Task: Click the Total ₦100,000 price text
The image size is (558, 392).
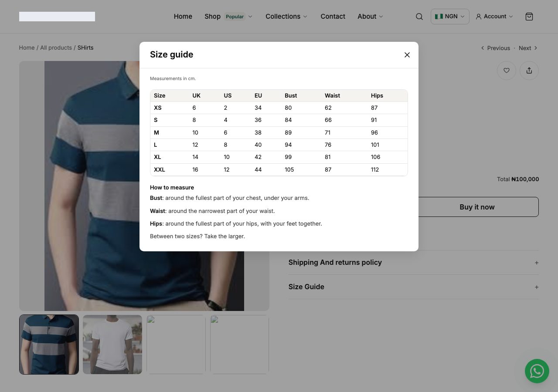Action: [518, 179]
